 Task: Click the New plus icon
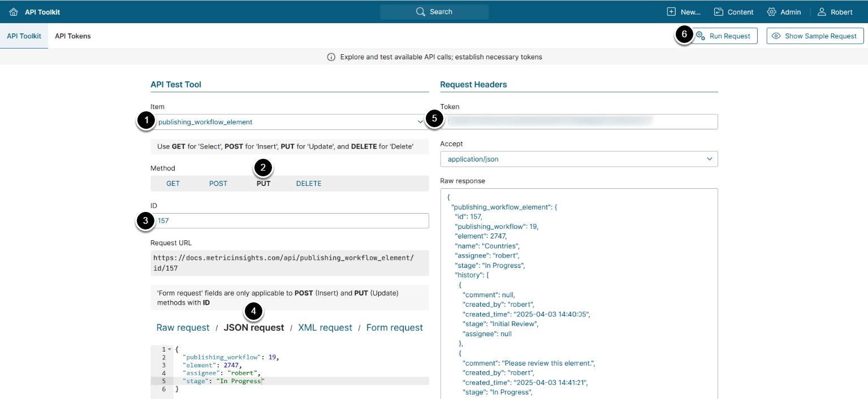[671, 12]
